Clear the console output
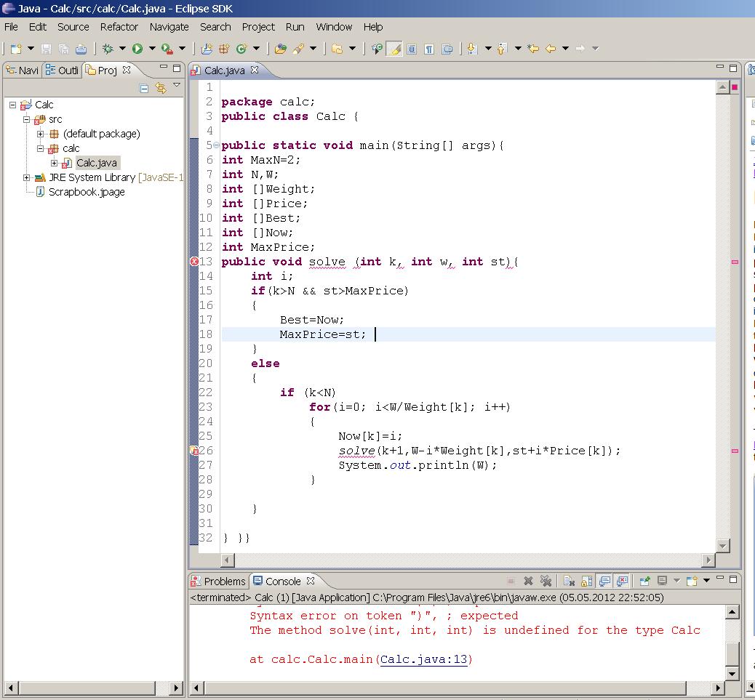This screenshot has width=755, height=700. [570, 581]
